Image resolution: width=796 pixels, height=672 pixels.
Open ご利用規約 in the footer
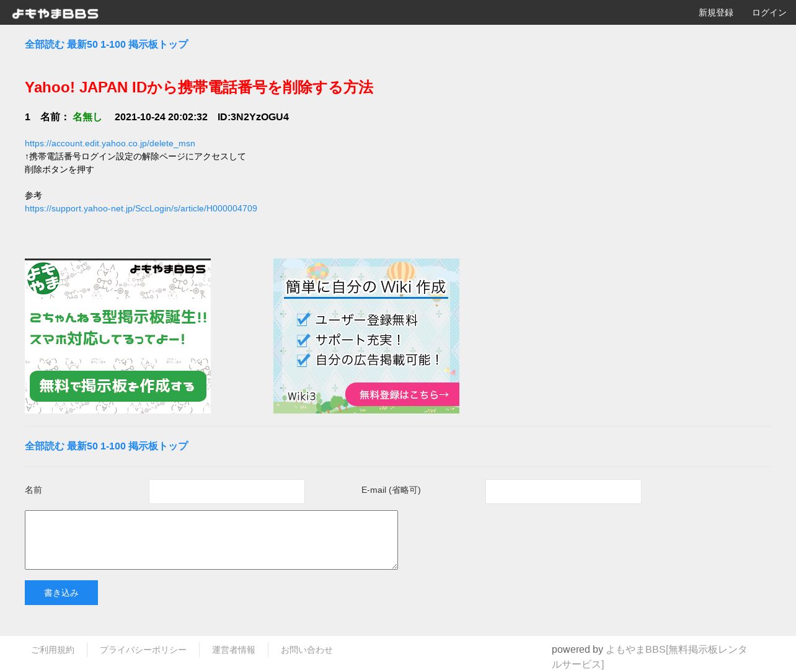pyautogui.click(x=53, y=650)
